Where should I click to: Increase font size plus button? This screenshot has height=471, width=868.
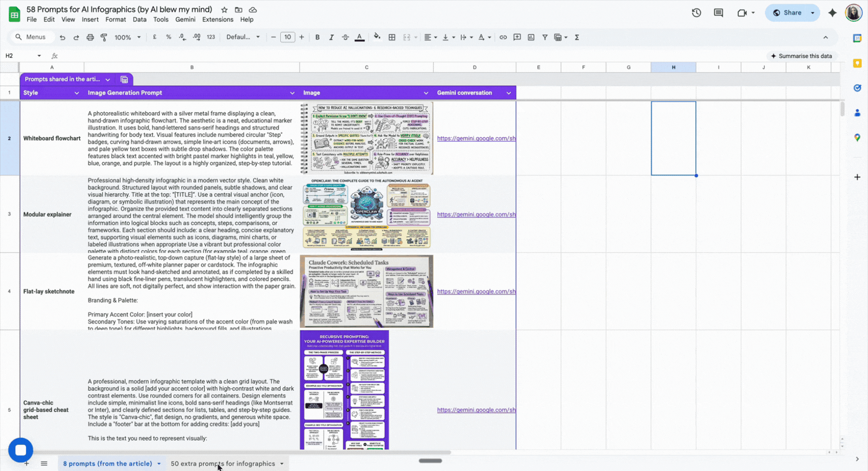302,37
